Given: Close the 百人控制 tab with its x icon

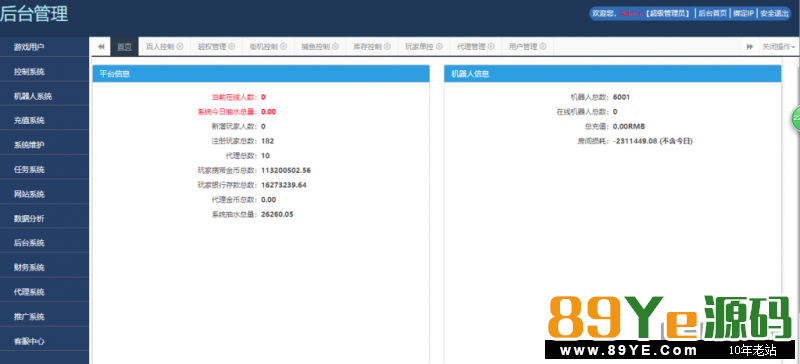Looking at the screenshot, I should click(180, 46).
